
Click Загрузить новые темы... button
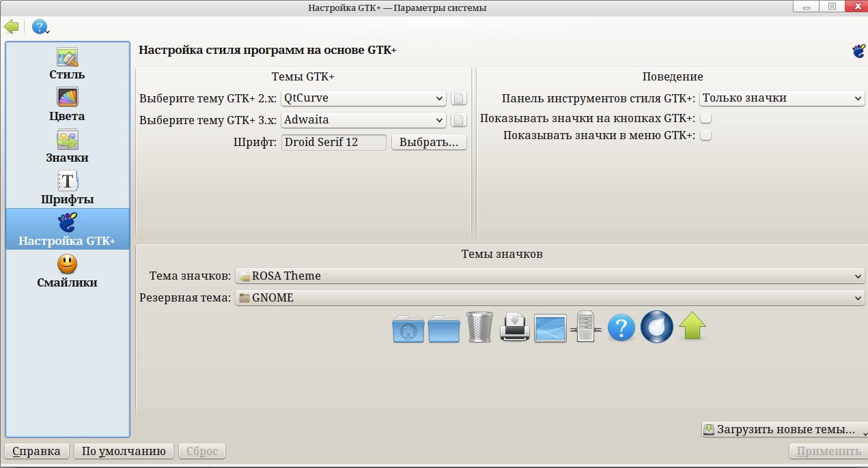pos(784,430)
